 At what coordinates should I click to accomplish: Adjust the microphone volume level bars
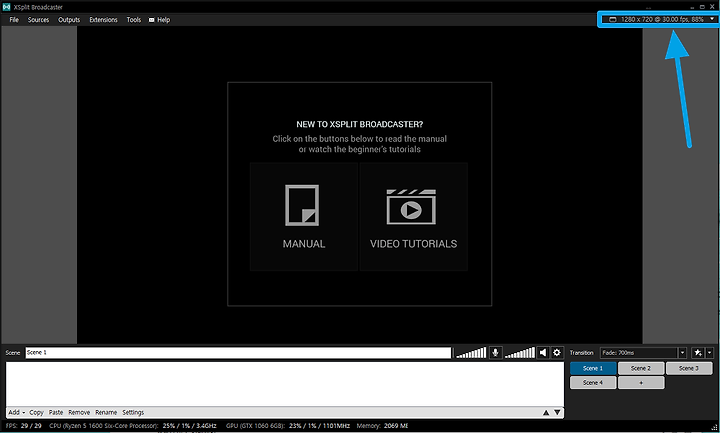471,353
